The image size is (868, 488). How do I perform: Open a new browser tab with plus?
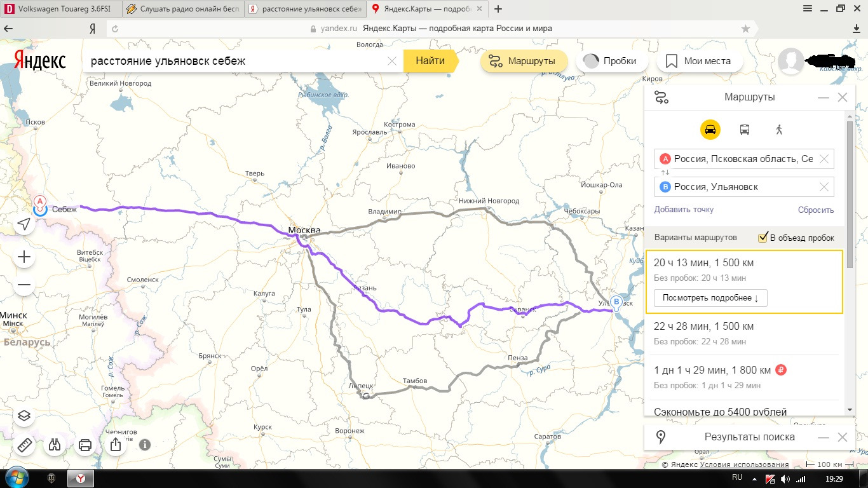point(498,9)
